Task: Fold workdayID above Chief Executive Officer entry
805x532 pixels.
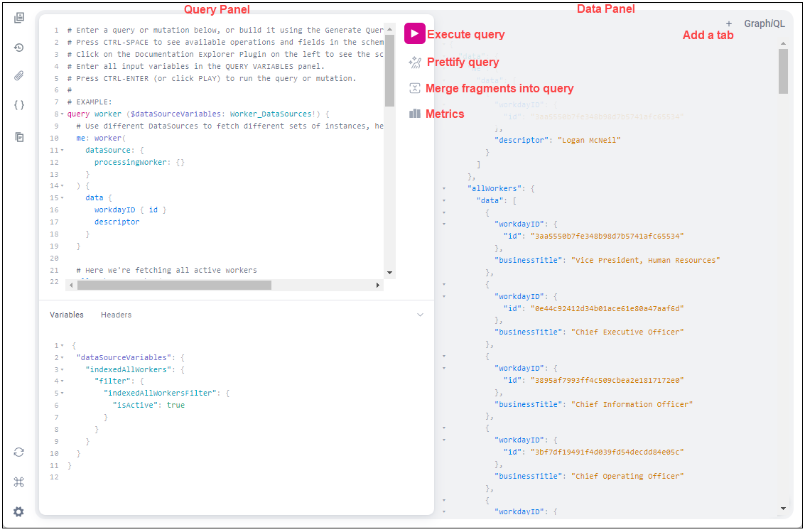Action: [444, 296]
